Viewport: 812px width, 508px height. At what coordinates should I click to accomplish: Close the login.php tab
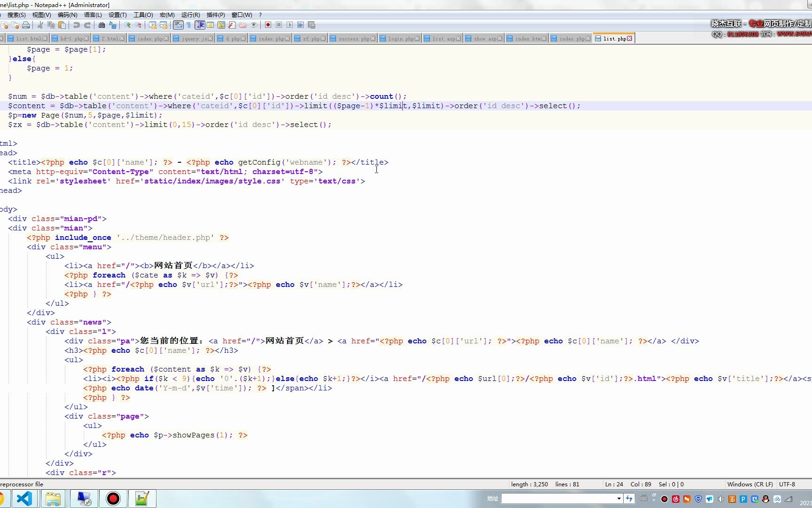click(417, 39)
